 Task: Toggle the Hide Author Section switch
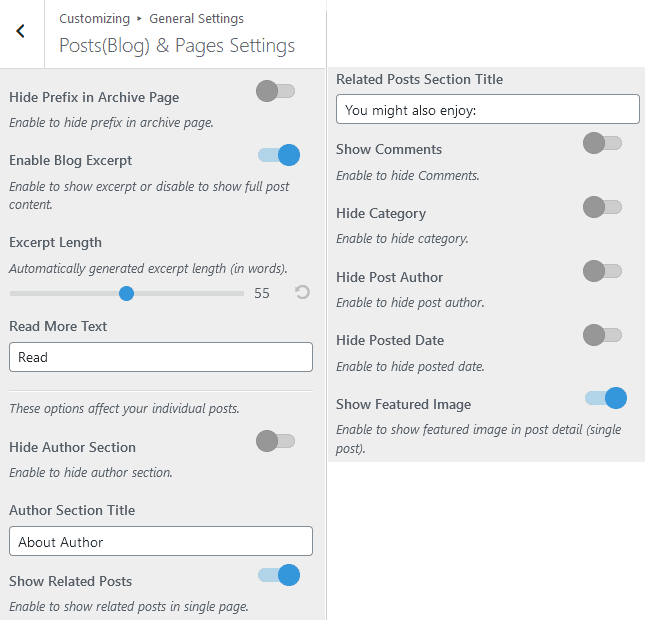coord(276,441)
